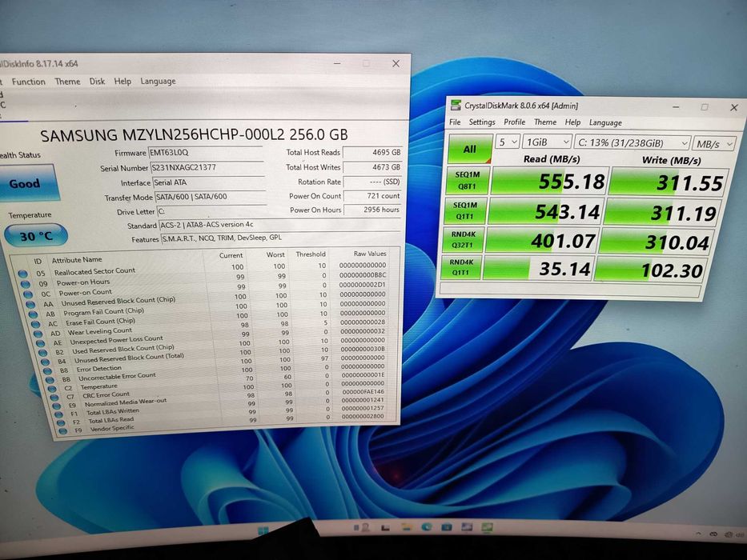Click the Windows Start button
Image resolution: width=747 pixels, height=560 pixels.
pyautogui.click(x=263, y=531)
